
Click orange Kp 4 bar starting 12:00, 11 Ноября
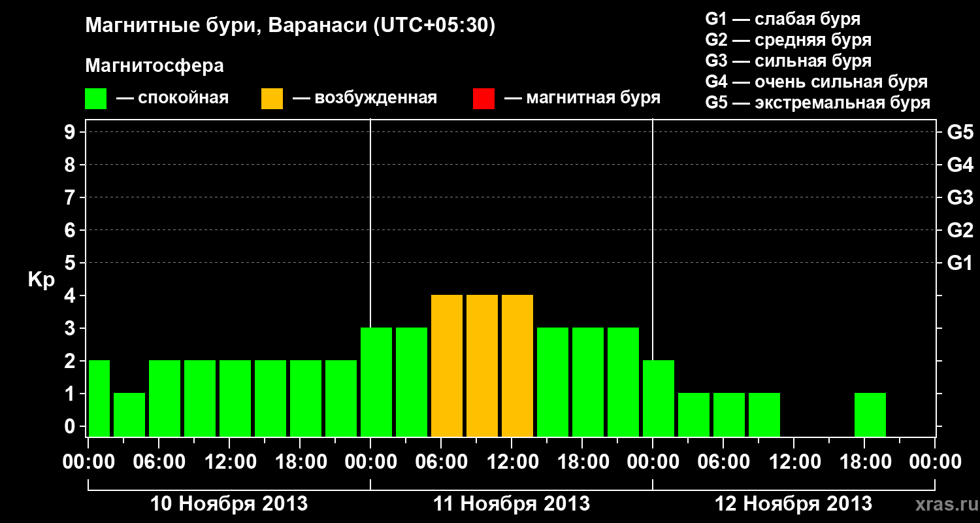517,365
